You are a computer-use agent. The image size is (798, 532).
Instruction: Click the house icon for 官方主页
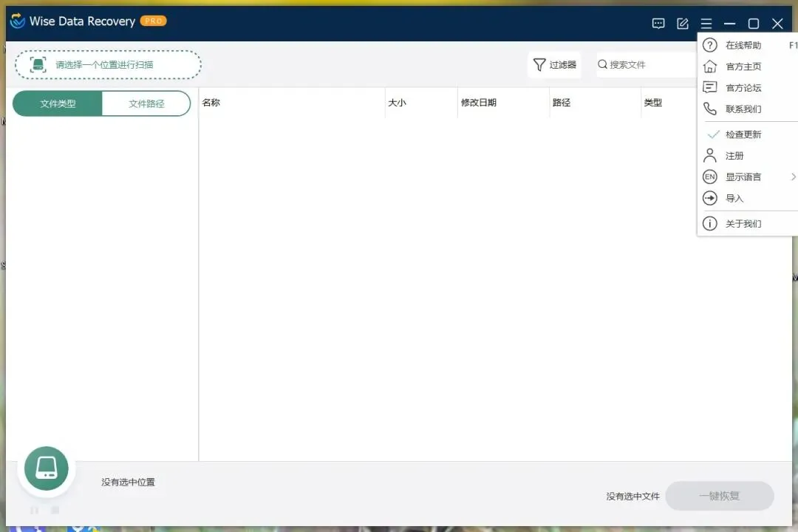click(x=709, y=66)
